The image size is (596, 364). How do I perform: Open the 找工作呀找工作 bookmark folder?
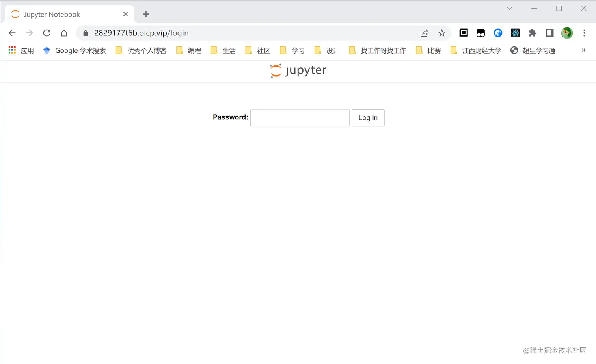click(378, 50)
